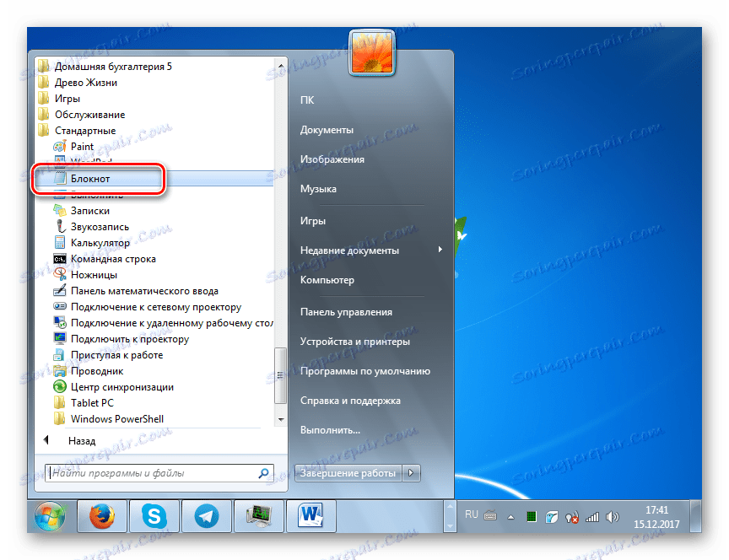Expand the Древо Жизни folder

point(77,83)
